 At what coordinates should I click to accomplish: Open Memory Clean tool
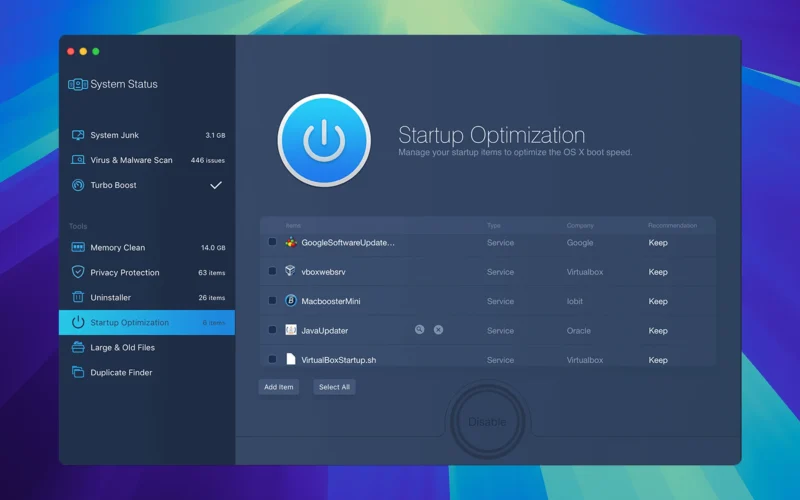(x=147, y=247)
